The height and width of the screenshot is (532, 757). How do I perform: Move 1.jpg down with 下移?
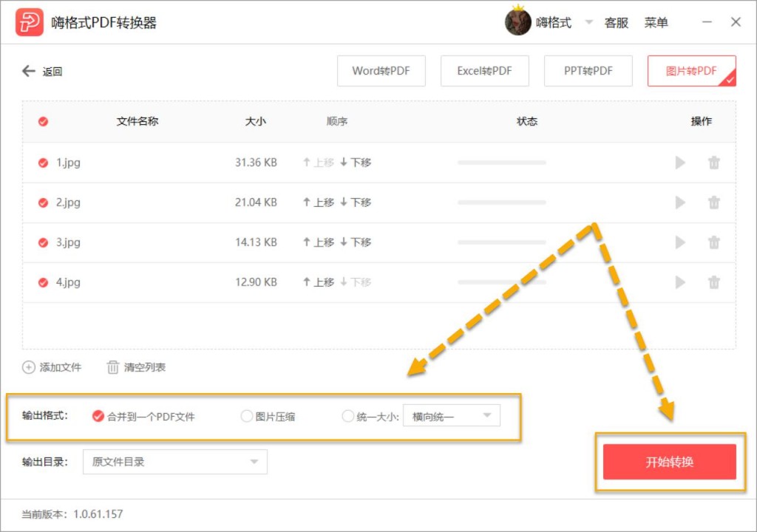[x=356, y=163]
